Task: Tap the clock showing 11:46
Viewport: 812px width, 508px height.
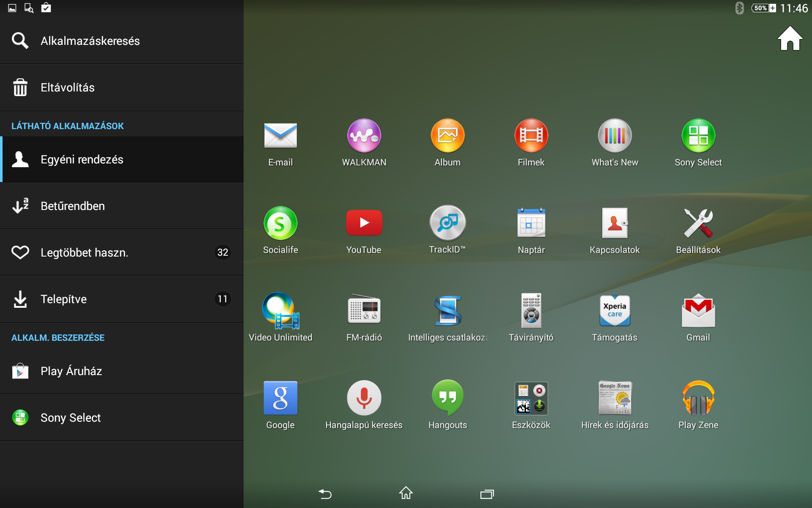Action: [794, 8]
